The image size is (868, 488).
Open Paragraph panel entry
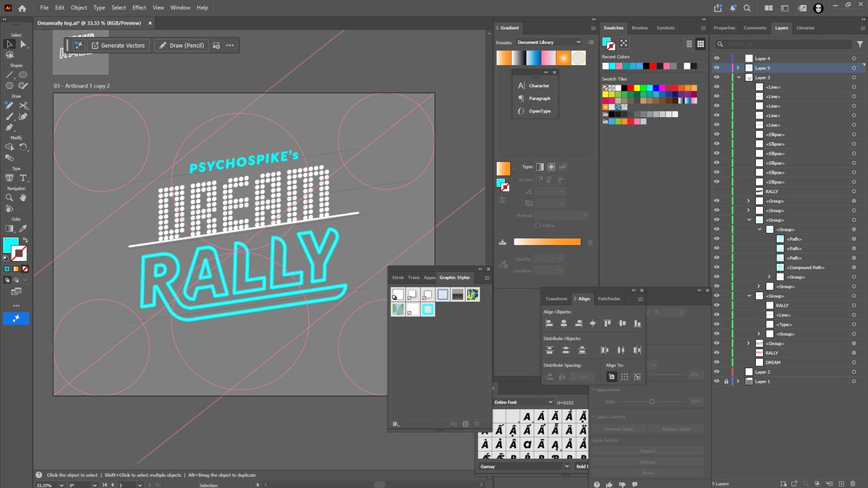point(535,98)
